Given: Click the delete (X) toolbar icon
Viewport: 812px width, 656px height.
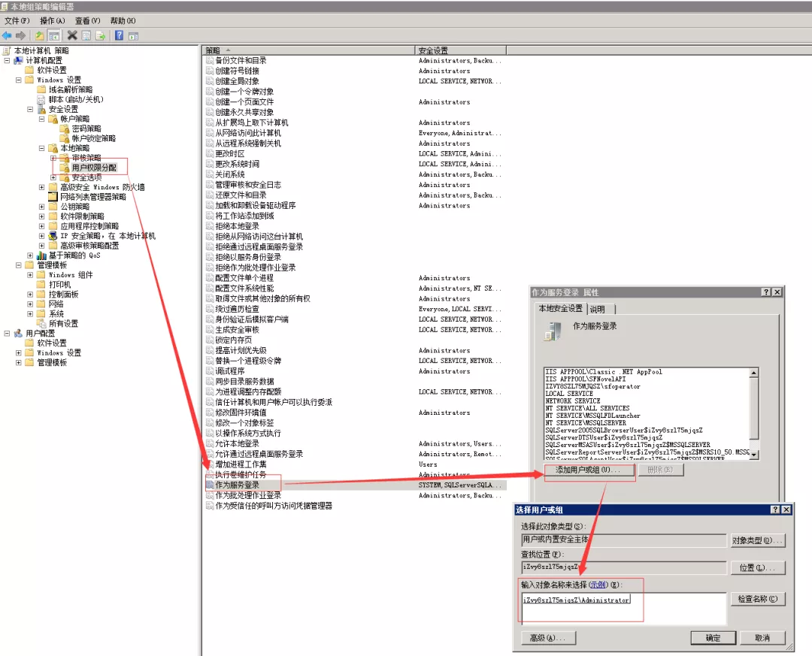Looking at the screenshot, I should pos(72,35).
